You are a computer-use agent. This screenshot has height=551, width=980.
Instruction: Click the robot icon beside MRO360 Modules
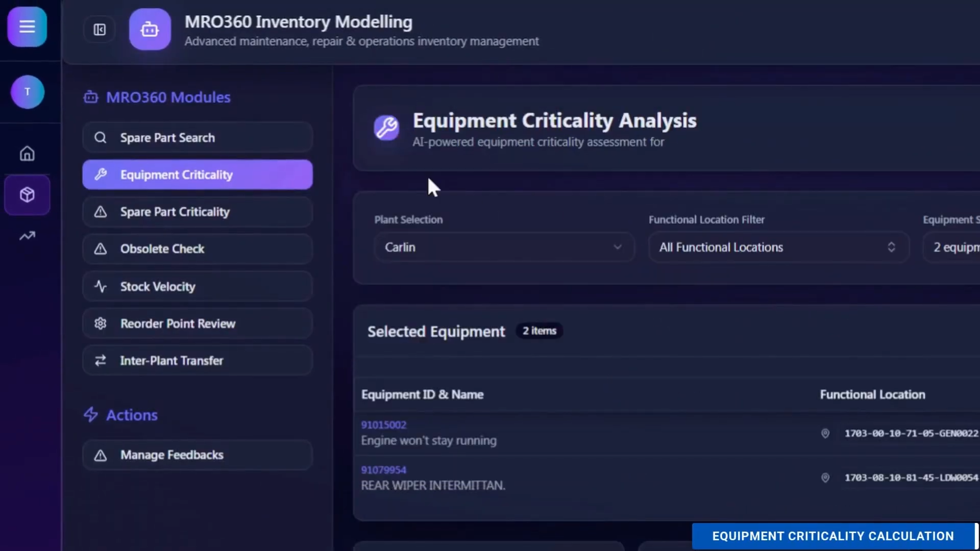(91, 97)
